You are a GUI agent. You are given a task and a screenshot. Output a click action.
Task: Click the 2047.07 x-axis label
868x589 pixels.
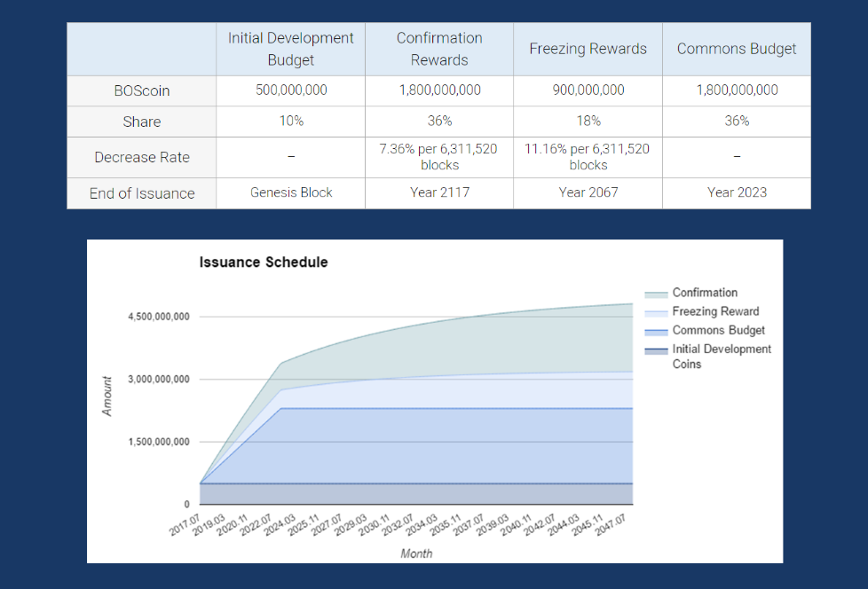pos(610,525)
